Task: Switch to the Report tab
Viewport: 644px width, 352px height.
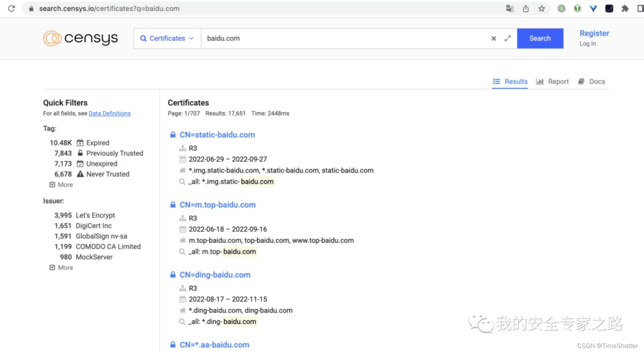Action: point(552,82)
